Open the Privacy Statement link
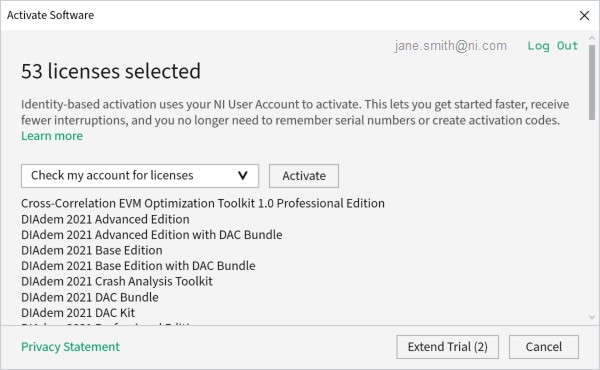The width and height of the screenshot is (600, 370). [x=70, y=347]
